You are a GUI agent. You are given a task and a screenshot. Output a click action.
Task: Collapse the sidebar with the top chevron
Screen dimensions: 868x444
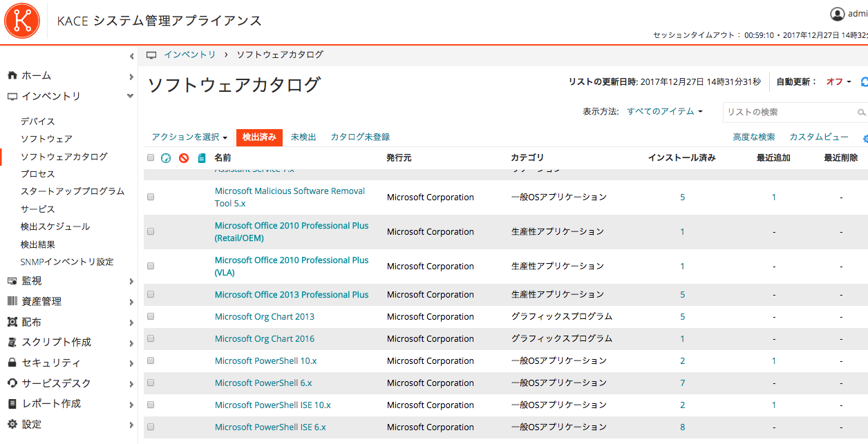[131, 56]
